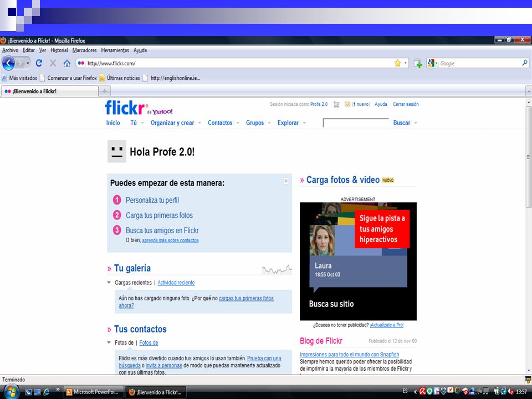The height and width of the screenshot is (399, 532).
Task: Open 'aprende más sobre contactos' link
Action: pyautogui.click(x=170, y=240)
